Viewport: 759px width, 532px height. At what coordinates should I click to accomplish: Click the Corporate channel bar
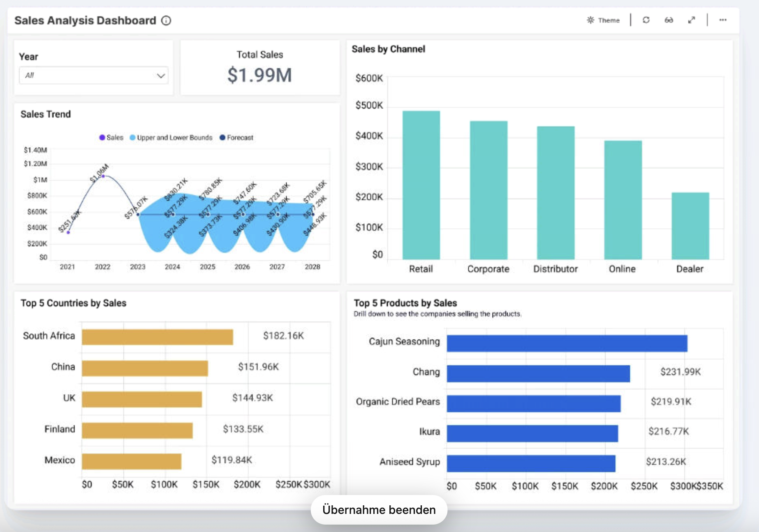[x=488, y=190]
